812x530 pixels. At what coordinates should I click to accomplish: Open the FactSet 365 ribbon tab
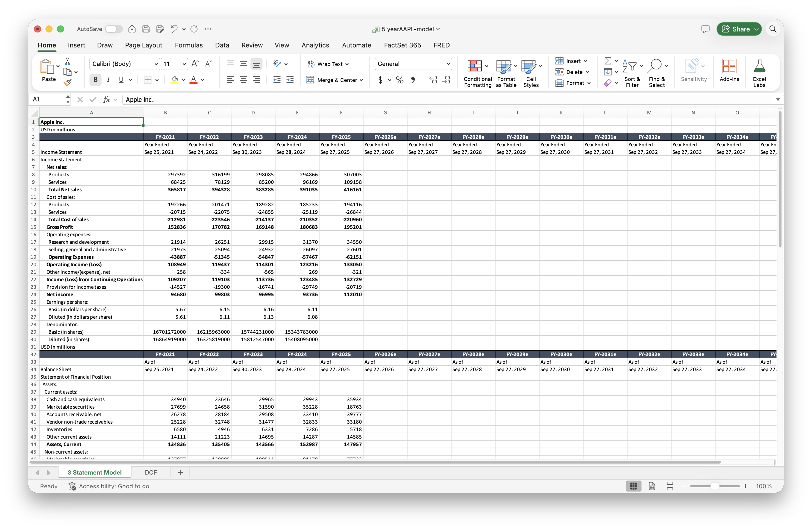pyautogui.click(x=402, y=45)
